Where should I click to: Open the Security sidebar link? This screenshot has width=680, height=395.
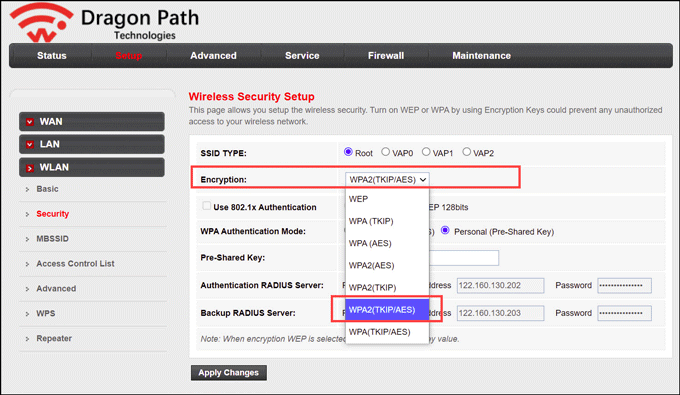[x=52, y=214]
